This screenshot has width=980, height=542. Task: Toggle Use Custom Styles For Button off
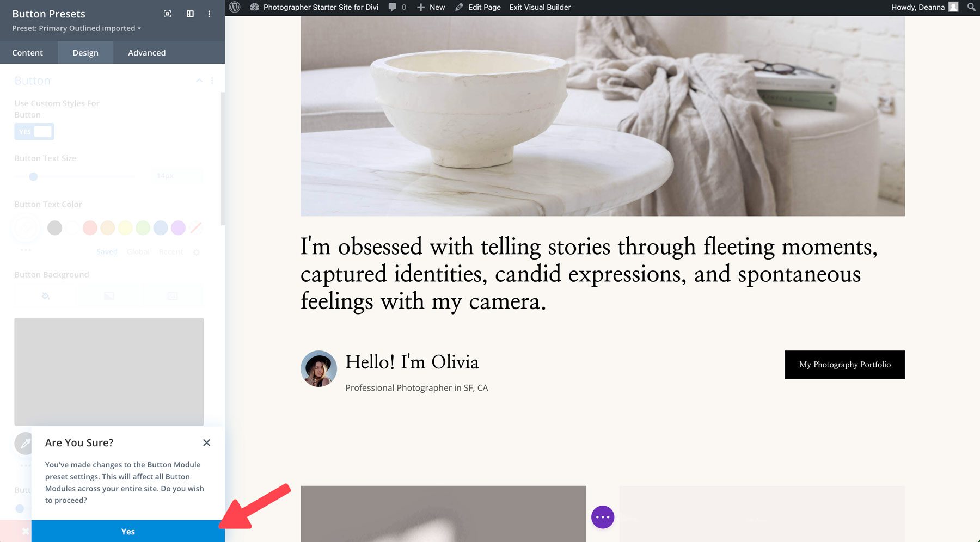click(x=34, y=131)
